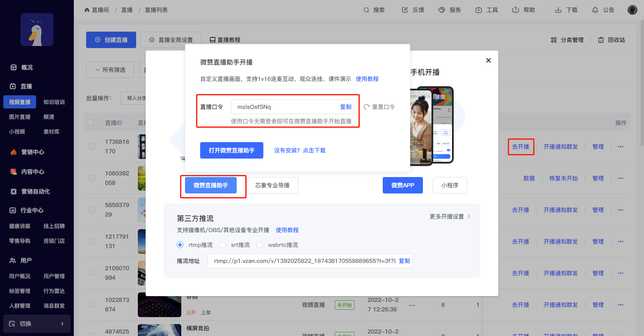644x336 pixels.
Task: Expand the 所有筛选 filter dropdown
Action: pyautogui.click(x=110, y=70)
